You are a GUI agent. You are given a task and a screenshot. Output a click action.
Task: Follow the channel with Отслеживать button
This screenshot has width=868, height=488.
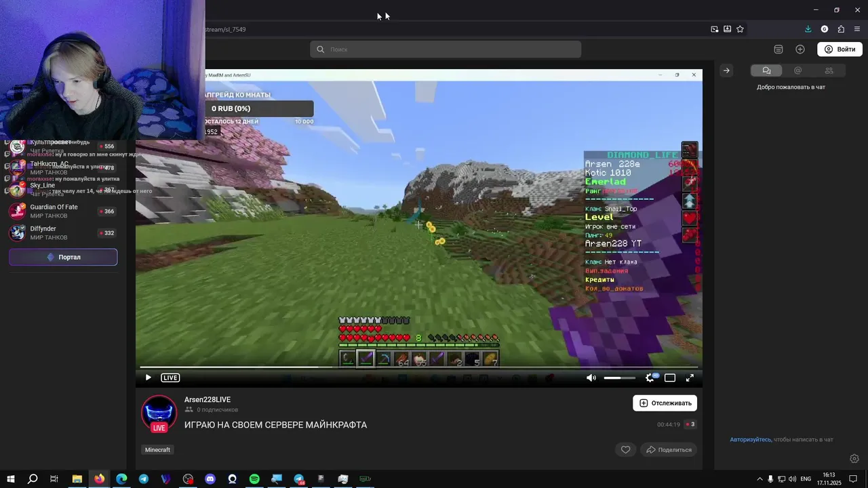pyautogui.click(x=665, y=403)
